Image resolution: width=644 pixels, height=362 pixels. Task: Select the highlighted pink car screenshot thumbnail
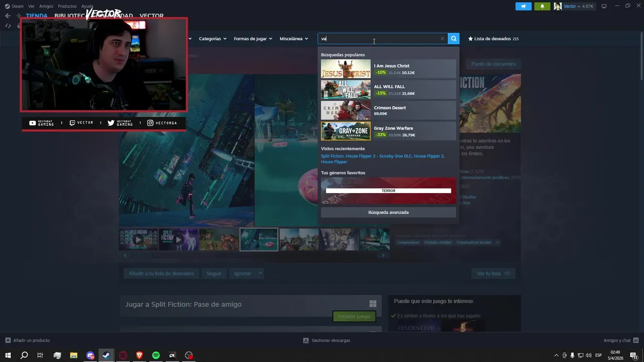coord(259,239)
